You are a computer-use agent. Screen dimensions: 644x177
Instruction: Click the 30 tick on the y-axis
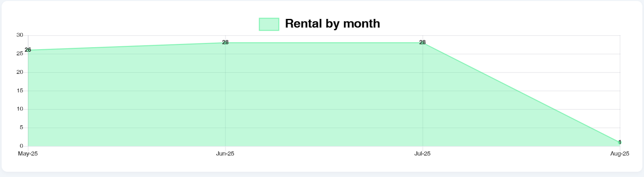click(20, 35)
